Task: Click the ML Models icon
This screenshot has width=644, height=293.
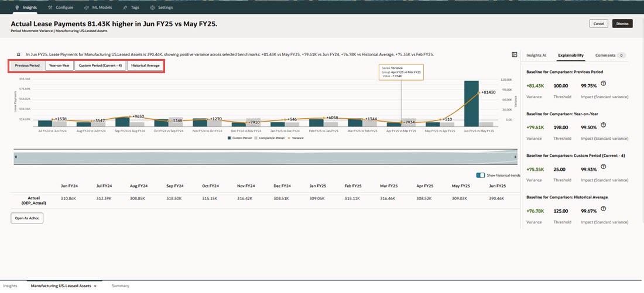Action: pos(86,8)
